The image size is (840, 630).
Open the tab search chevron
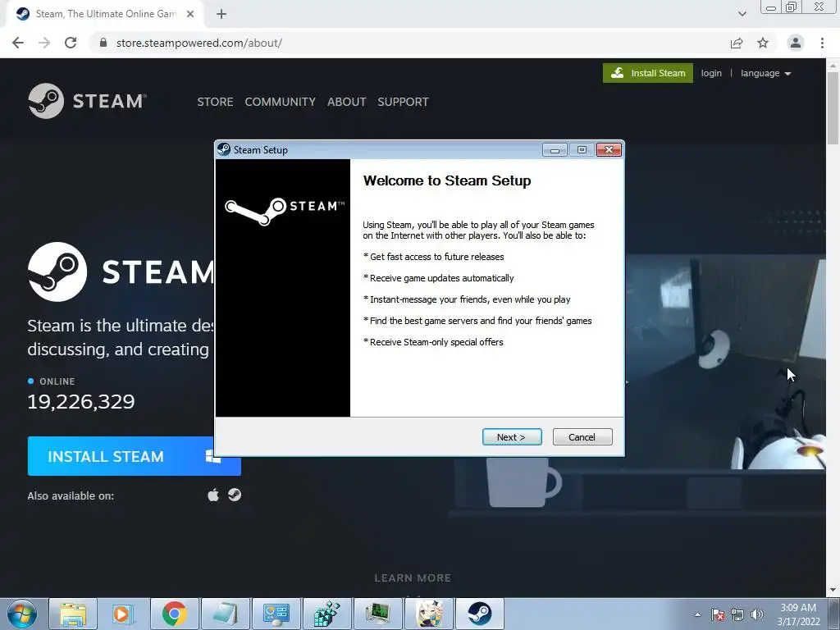(x=742, y=14)
